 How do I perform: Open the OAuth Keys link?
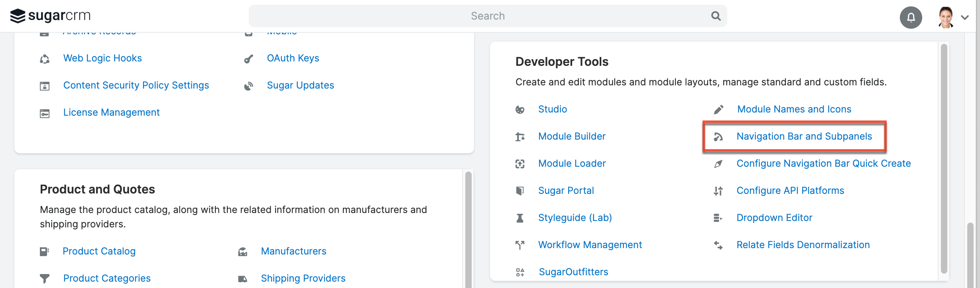pyautogui.click(x=293, y=58)
